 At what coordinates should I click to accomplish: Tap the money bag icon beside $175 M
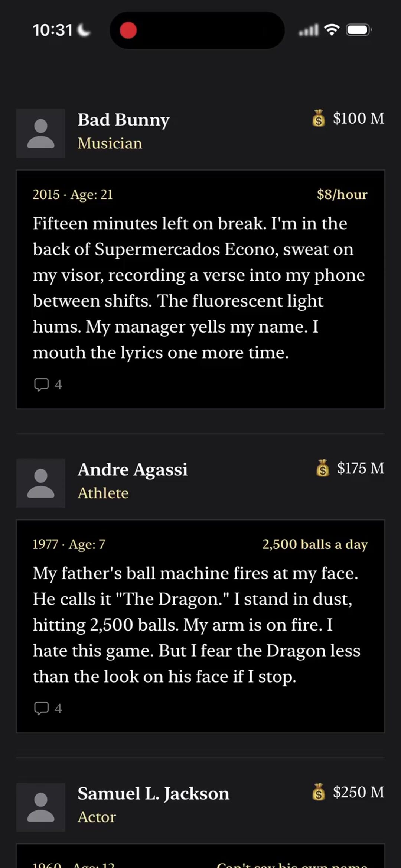click(323, 468)
